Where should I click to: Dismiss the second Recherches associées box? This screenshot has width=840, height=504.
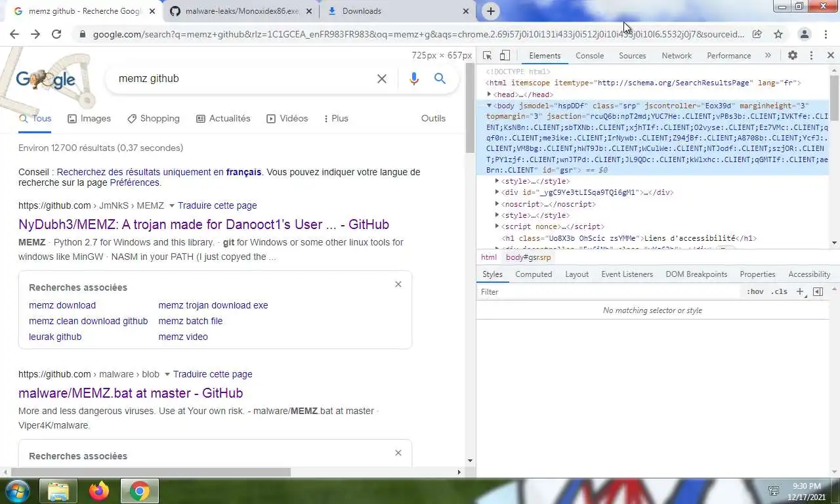tap(398, 453)
